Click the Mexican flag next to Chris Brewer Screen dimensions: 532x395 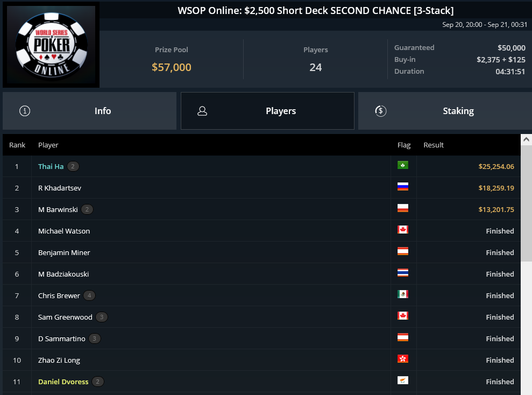click(x=403, y=294)
